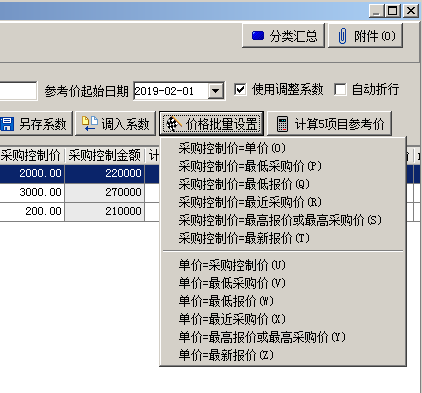
Task: Choose 采购控制价=最低采购价(P)
Action: [x=250, y=166]
